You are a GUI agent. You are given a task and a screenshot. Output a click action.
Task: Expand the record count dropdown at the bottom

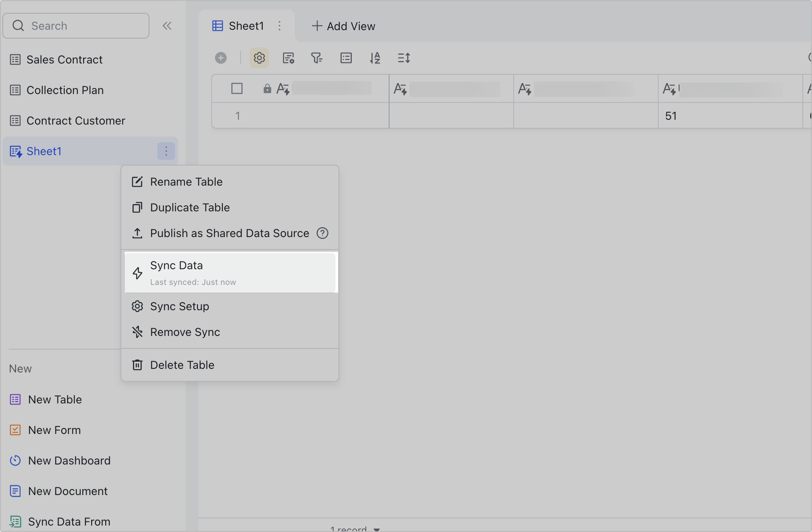[x=376, y=529]
